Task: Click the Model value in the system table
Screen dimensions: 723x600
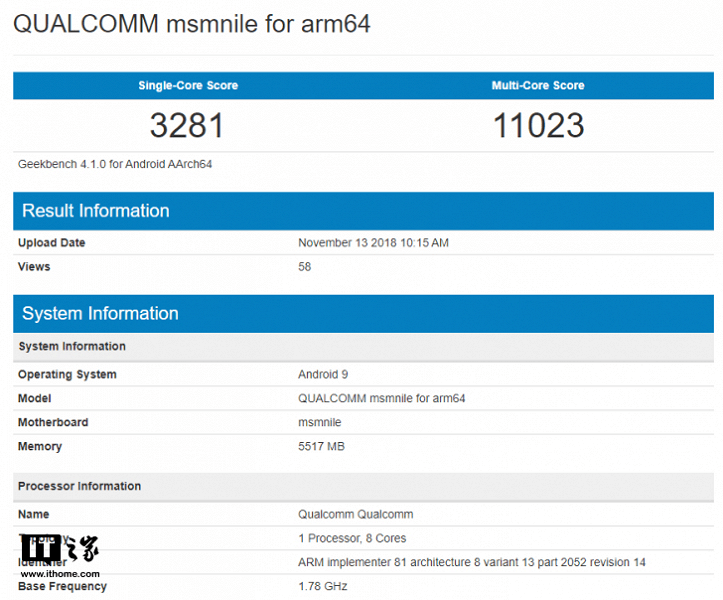Action: [381, 399]
